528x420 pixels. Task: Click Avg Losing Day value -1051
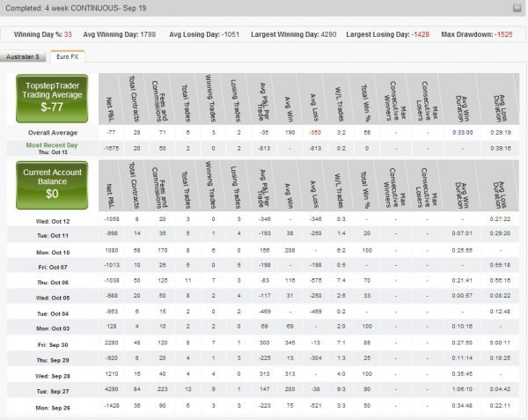(x=231, y=34)
